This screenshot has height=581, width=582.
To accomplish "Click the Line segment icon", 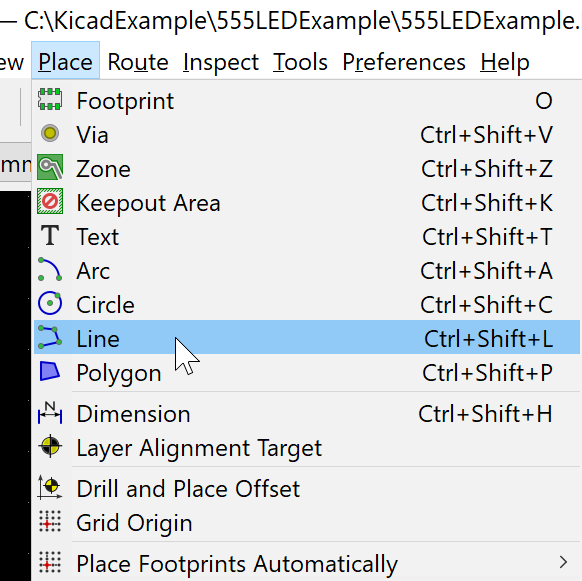I will point(50,337).
